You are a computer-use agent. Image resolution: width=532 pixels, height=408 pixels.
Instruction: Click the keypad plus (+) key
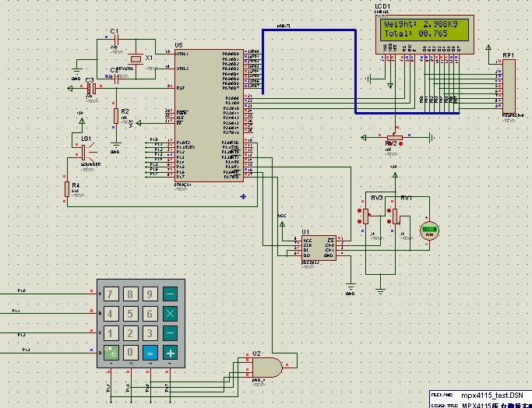click(x=170, y=353)
